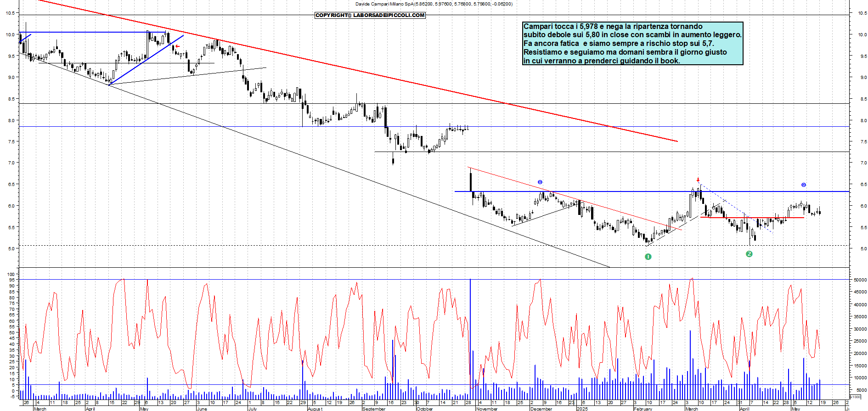Image resolution: width=868 pixels, height=411 pixels.
Task: Click the November label on the time axis
Action: point(487,409)
